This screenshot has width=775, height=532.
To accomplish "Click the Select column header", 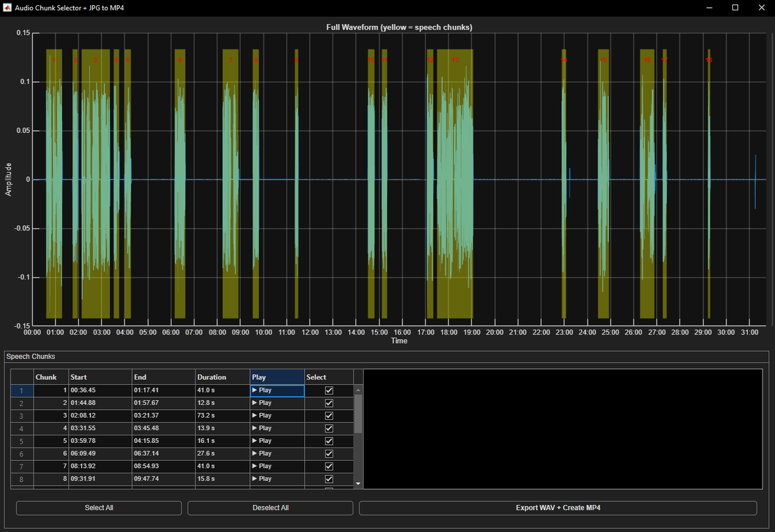I will [x=329, y=377].
